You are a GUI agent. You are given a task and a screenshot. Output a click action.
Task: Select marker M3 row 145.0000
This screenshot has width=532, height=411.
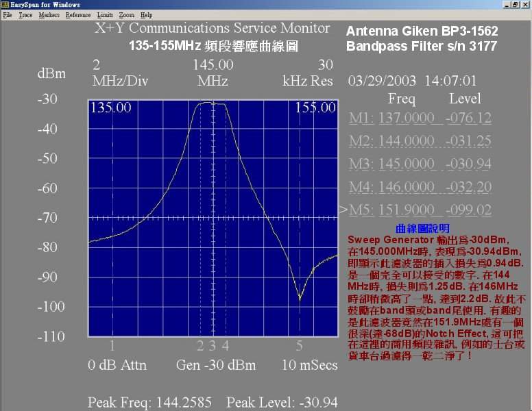(x=420, y=164)
